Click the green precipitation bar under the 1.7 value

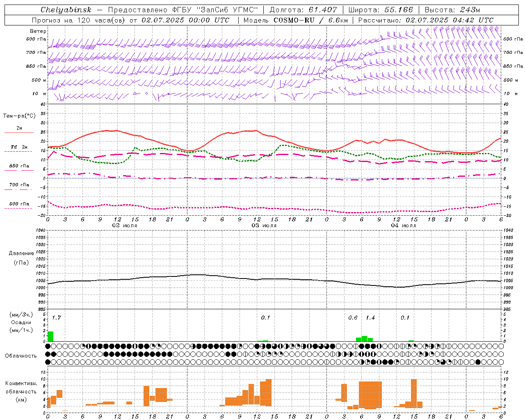[x=50, y=336]
